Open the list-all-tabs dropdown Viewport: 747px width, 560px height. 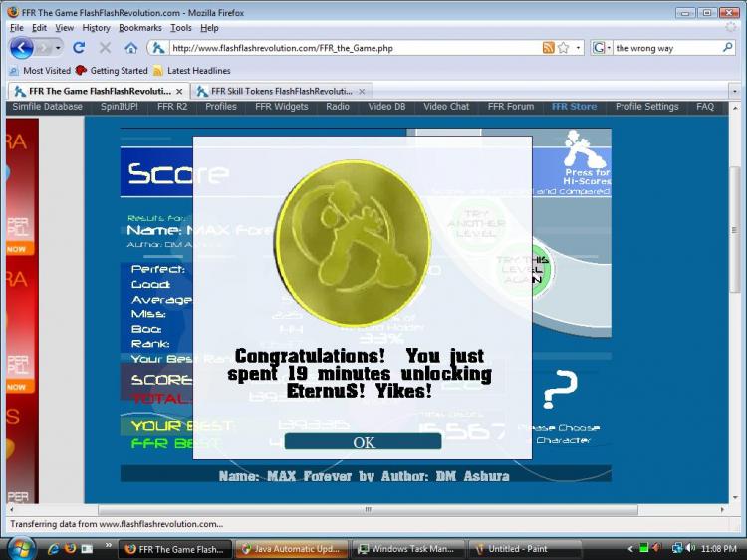734,91
